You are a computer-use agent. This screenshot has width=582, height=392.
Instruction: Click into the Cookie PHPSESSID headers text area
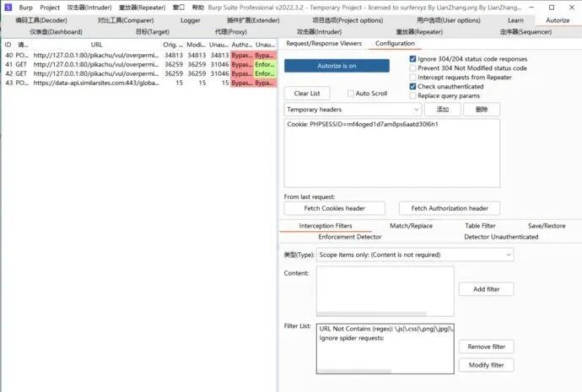point(392,153)
